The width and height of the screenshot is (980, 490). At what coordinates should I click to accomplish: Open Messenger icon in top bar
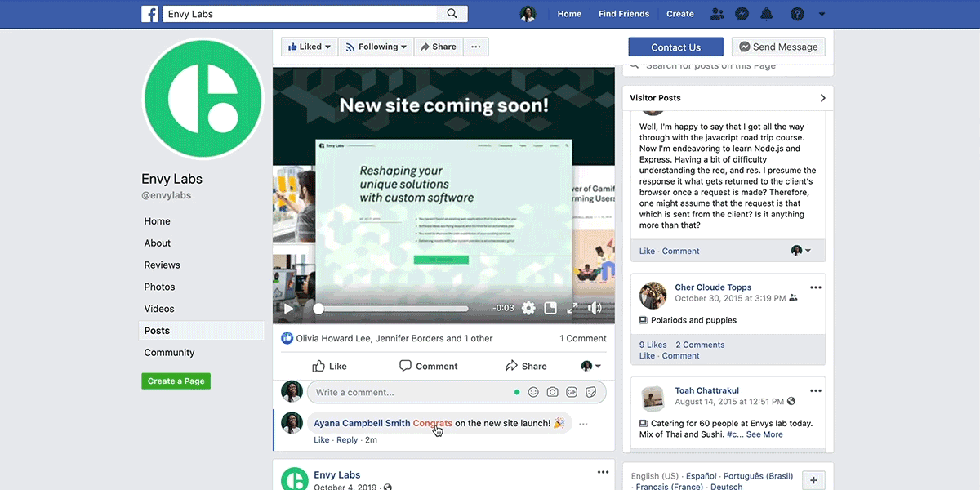click(742, 14)
